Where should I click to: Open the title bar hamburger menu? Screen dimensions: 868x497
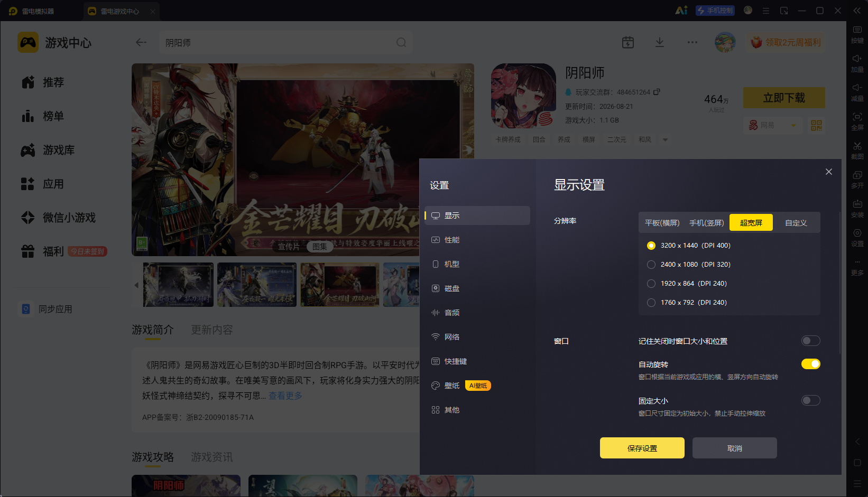pyautogui.click(x=765, y=11)
